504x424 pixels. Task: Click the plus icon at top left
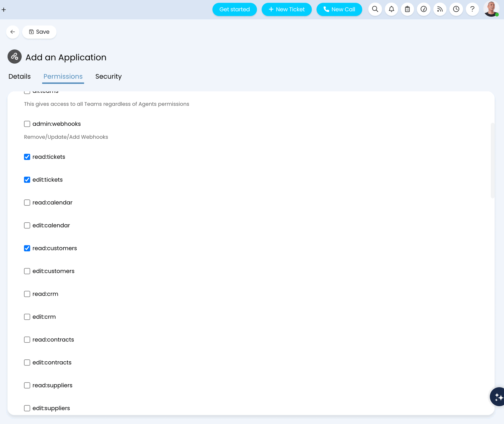coord(4,10)
